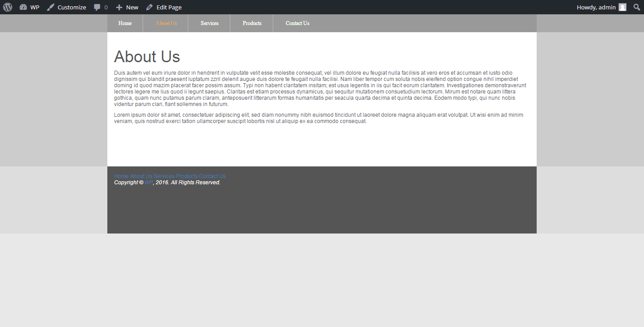Open Howdy, admin account menu

[x=602, y=7]
